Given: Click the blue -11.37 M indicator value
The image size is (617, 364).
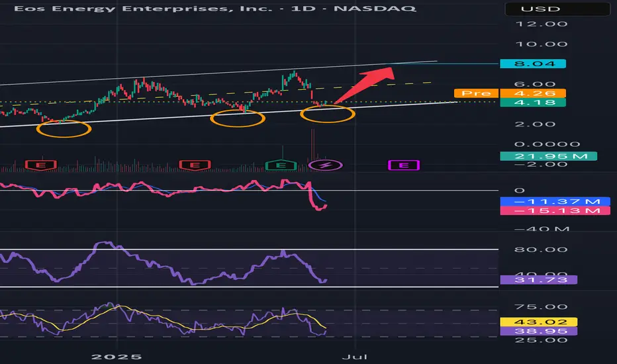Looking at the screenshot, I should click(555, 201).
